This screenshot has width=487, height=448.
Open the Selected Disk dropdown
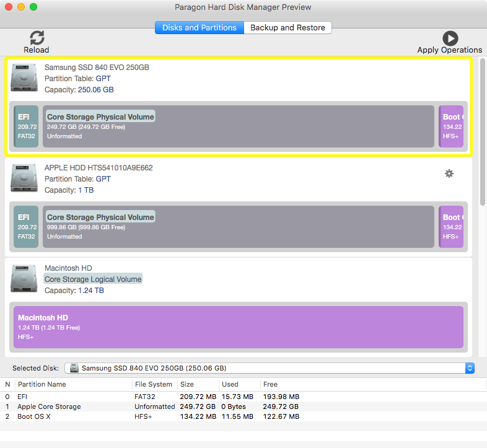(x=270, y=368)
